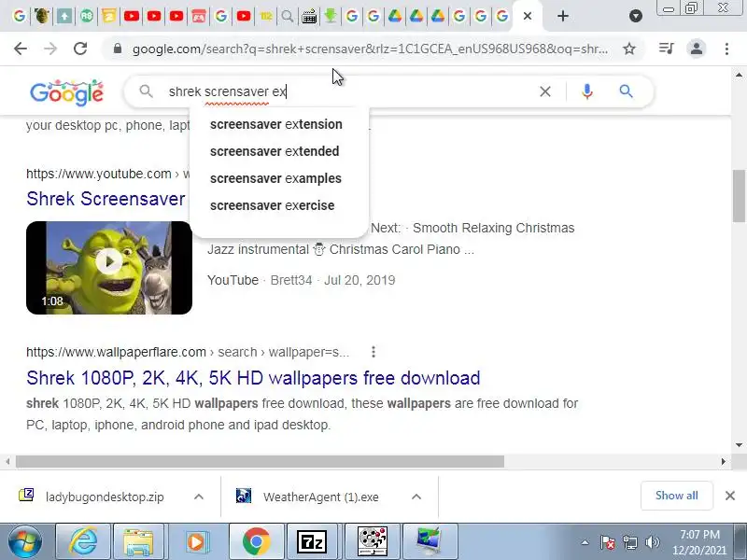This screenshot has height=560, width=747.
Task: Open the volume speaker tray icon
Action: coord(652,542)
